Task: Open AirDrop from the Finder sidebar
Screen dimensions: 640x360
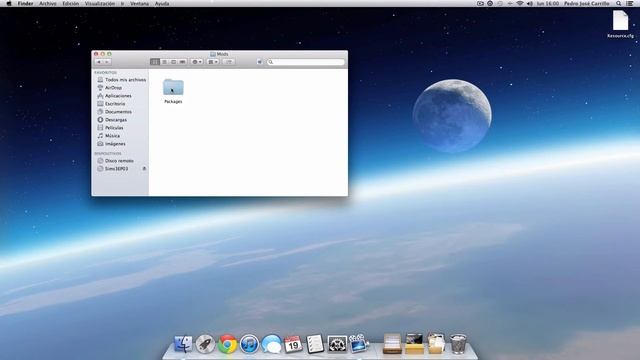Action: pyautogui.click(x=109, y=88)
